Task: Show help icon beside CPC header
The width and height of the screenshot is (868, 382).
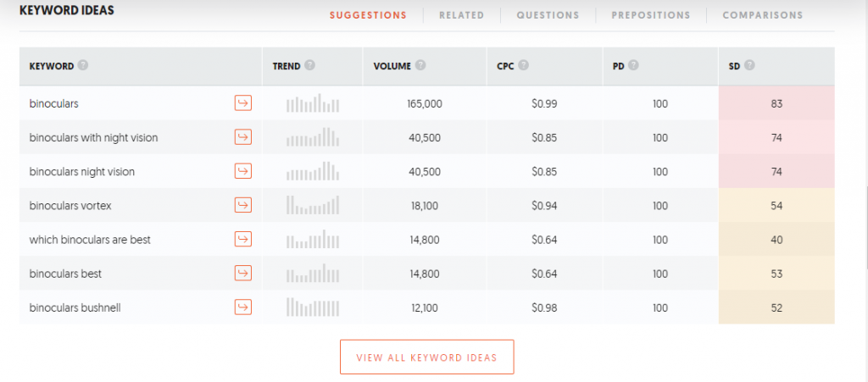Action: [523, 65]
